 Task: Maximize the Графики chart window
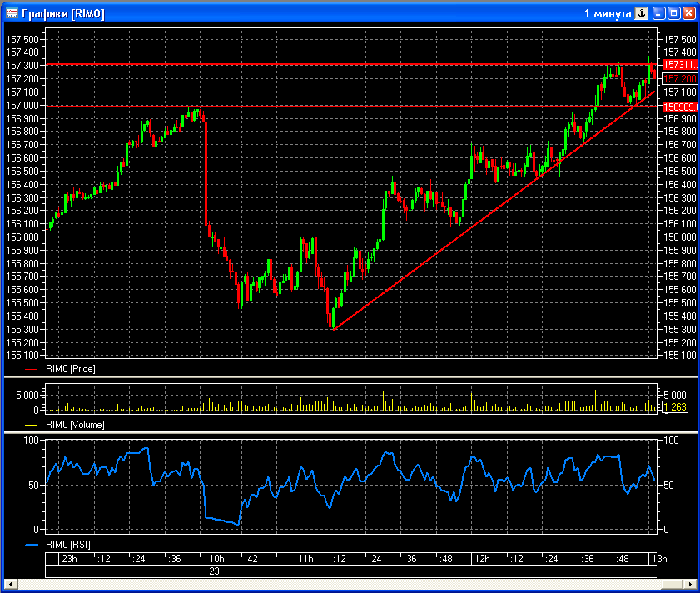tap(673, 13)
